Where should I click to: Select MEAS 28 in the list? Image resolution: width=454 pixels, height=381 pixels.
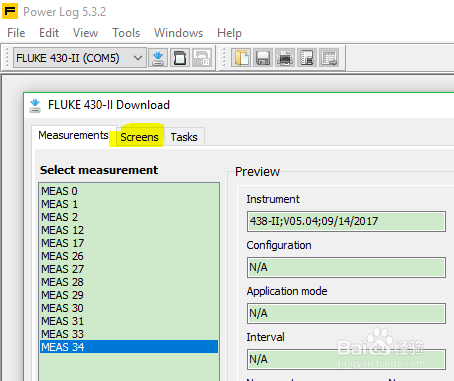pyautogui.click(x=129, y=282)
